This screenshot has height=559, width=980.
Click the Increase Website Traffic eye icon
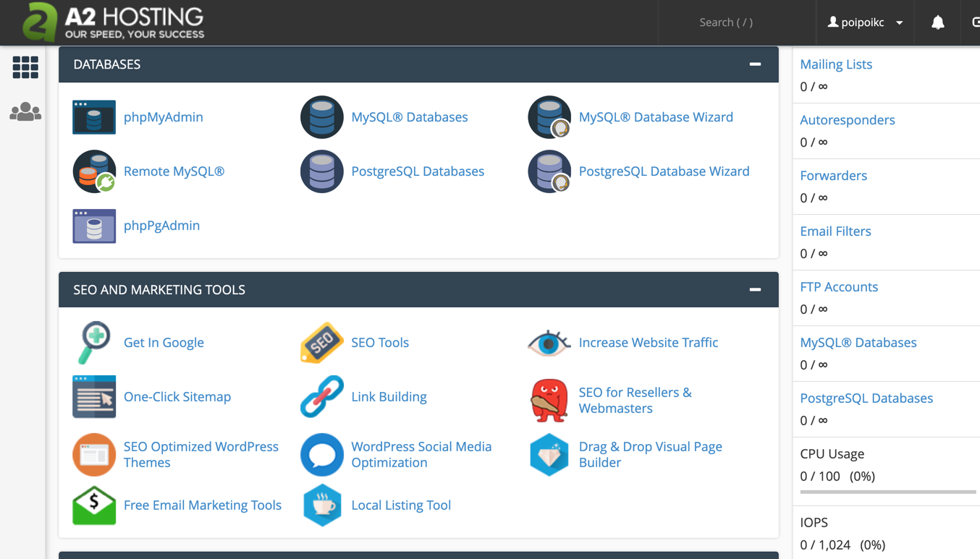click(549, 342)
